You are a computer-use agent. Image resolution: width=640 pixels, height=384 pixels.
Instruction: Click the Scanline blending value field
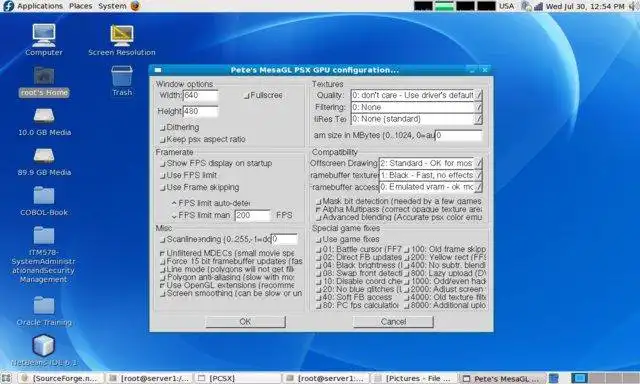click(x=284, y=239)
